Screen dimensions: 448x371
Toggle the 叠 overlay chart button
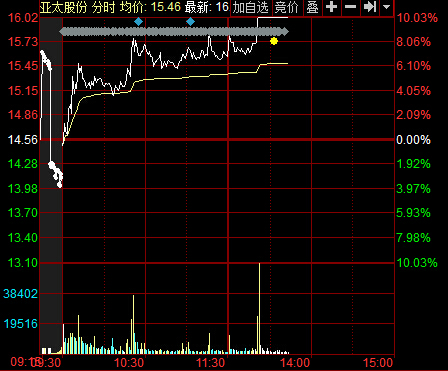tap(313, 7)
